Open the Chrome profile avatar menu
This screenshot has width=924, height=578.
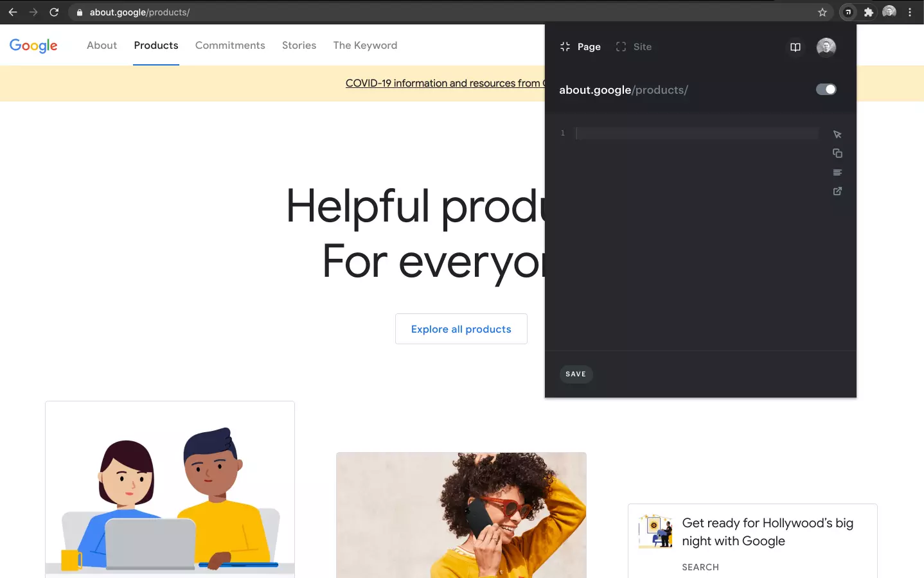(889, 12)
